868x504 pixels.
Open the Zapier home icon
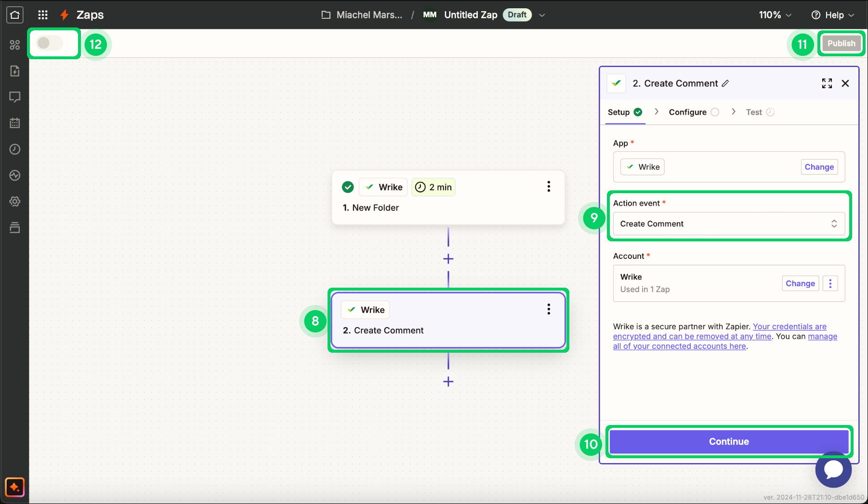15,15
